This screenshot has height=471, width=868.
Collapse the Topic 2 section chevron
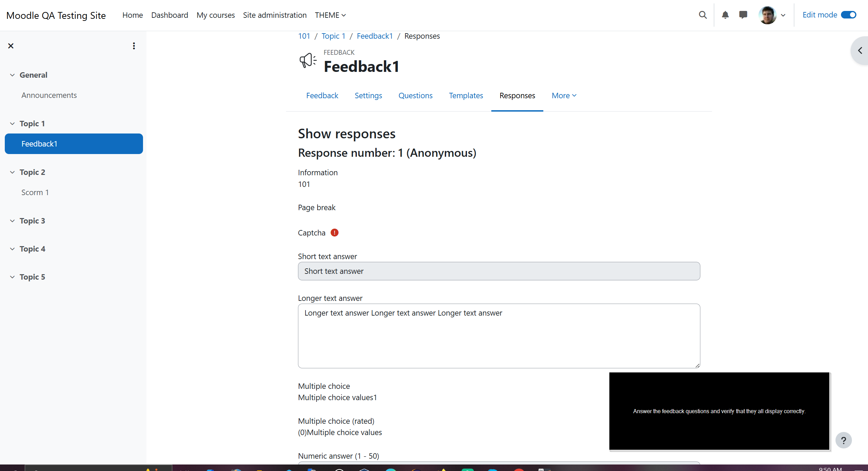(12, 172)
